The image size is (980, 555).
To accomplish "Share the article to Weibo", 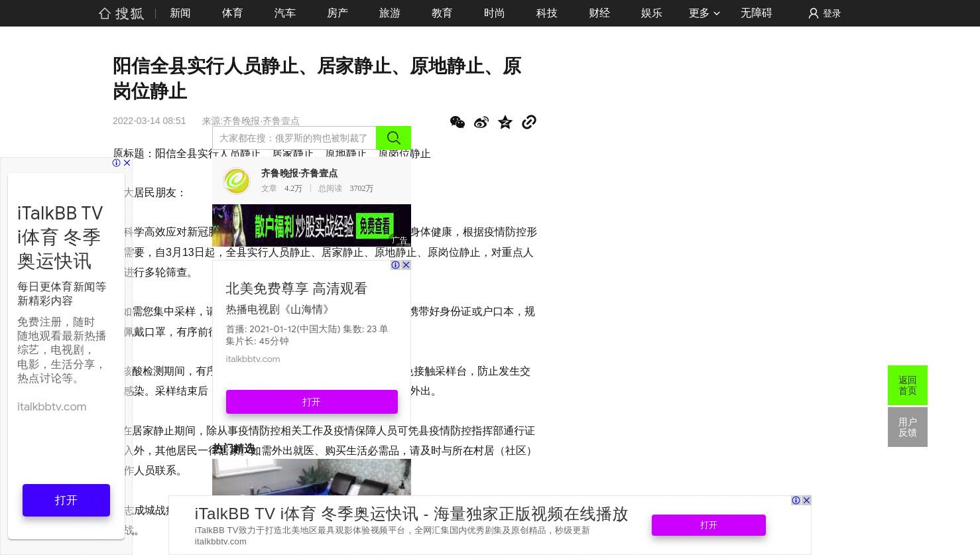I will [481, 122].
